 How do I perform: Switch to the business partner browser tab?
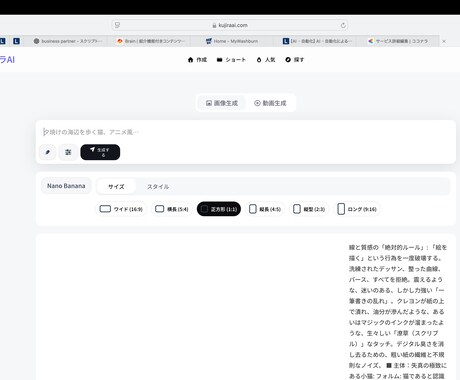(68, 41)
